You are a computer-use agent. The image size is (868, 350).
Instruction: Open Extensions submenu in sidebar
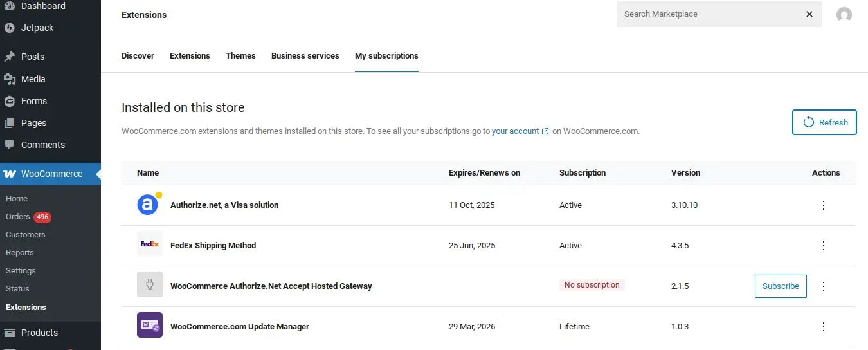(x=26, y=308)
